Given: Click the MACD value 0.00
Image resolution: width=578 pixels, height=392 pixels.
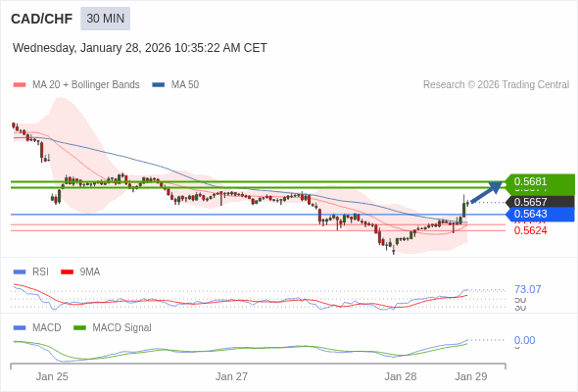Looking at the screenshot, I should [x=524, y=340].
